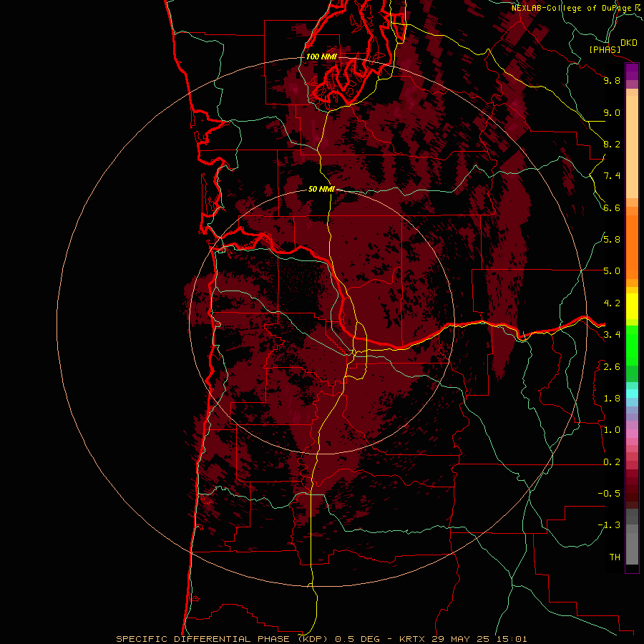Pick the bright green swatch on the color bar
This screenshot has height=644, width=644.
point(632,346)
